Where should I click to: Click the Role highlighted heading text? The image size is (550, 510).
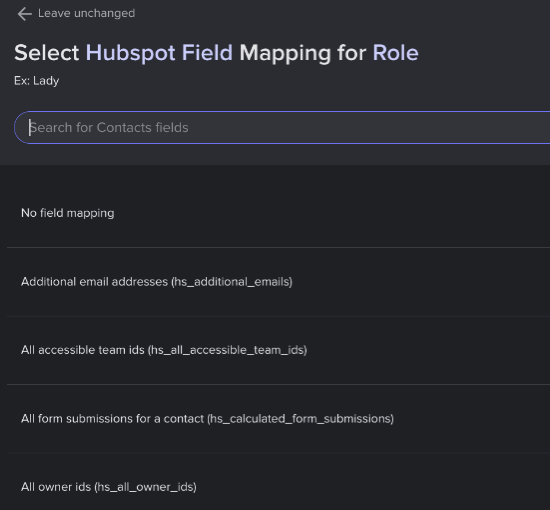coord(395,53)
